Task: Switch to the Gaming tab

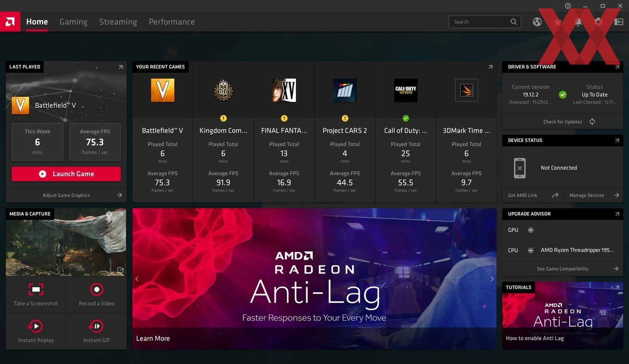Action: pyautogui.click(x=74, y=22)
